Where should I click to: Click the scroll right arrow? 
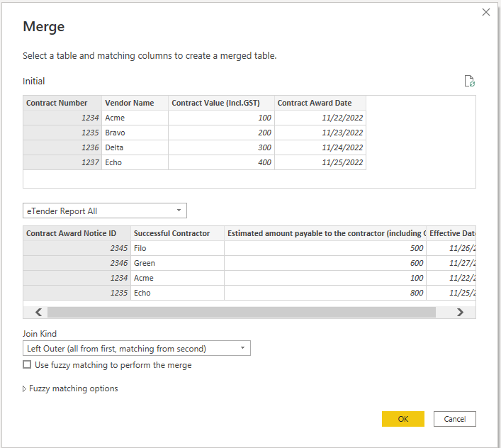pos(460,312)
